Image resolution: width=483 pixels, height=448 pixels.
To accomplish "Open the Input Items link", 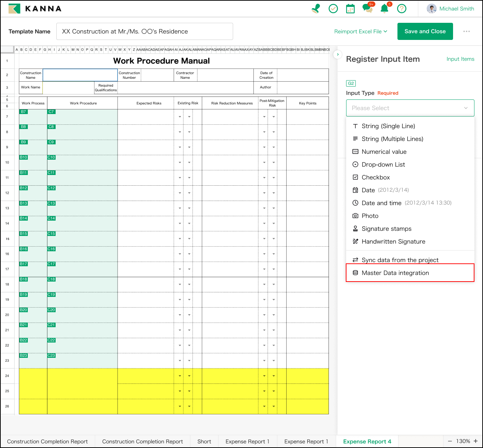I will pos(460,59).
